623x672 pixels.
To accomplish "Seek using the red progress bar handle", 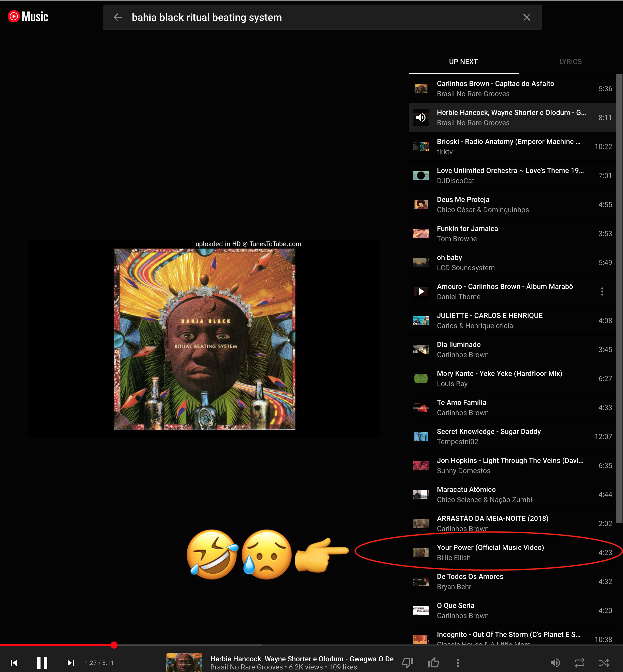I will click(x=114, y=645).
